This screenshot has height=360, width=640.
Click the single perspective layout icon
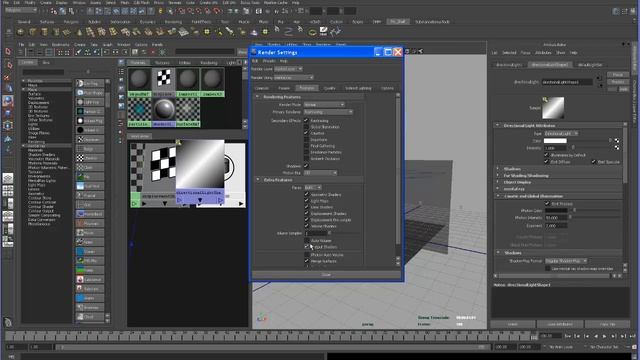tap(8, 178)
